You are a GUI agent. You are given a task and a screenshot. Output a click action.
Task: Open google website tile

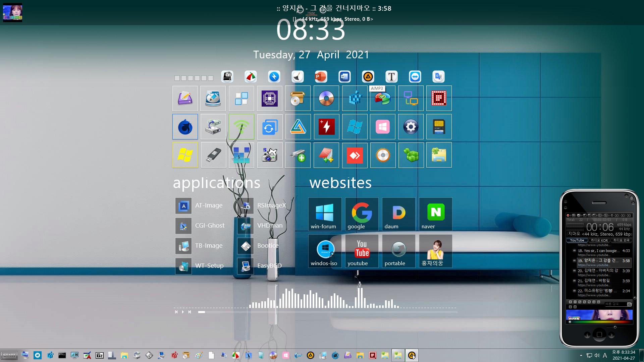tap(362, 214)
